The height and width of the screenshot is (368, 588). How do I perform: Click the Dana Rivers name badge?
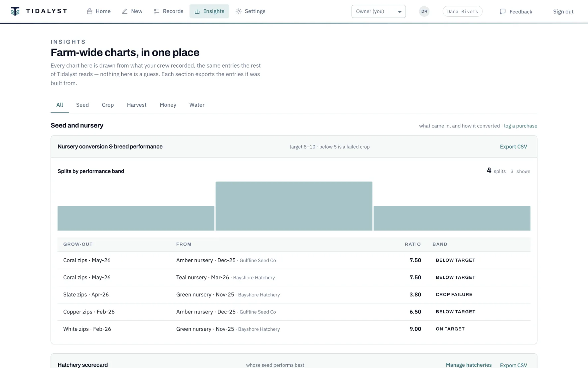(x=462, y=11)
